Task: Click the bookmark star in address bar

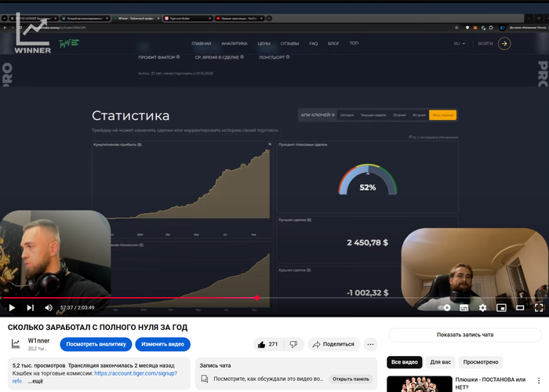Action: (456, 27)
